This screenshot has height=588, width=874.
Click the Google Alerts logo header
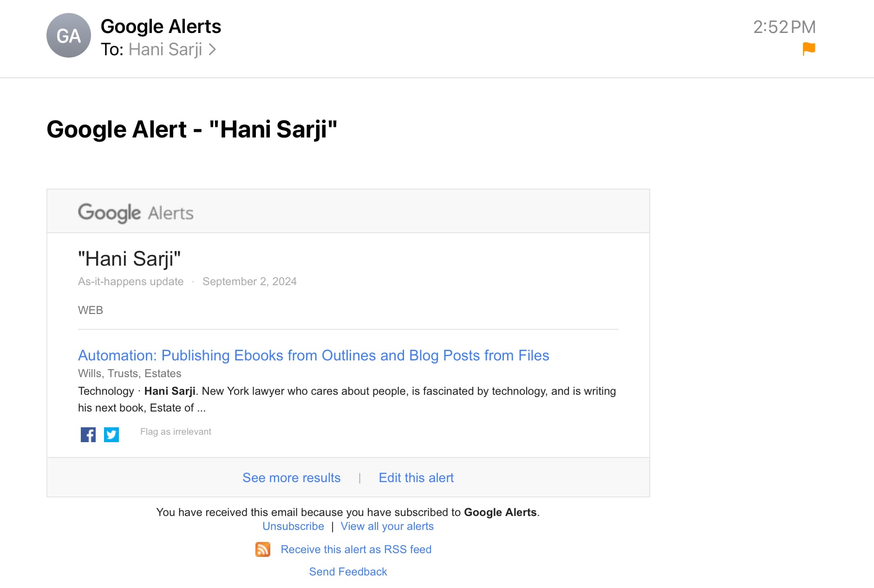click(x=136, y=213)
